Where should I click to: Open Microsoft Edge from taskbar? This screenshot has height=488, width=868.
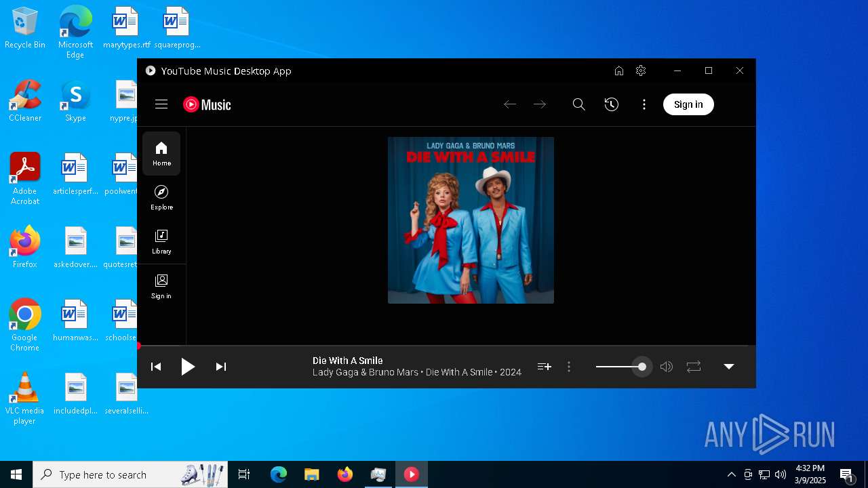click(x=279, y=474)
